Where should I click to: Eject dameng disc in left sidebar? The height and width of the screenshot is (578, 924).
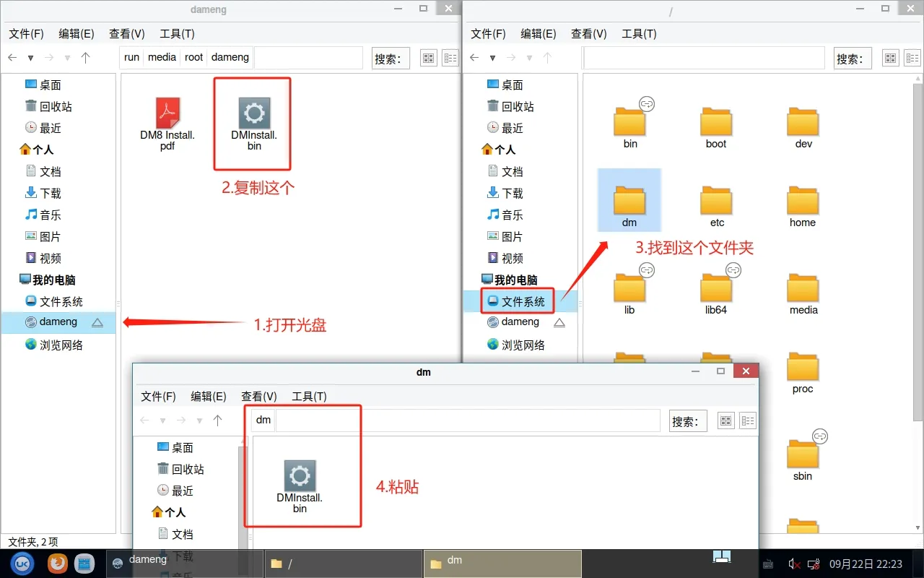coord(97,322)
